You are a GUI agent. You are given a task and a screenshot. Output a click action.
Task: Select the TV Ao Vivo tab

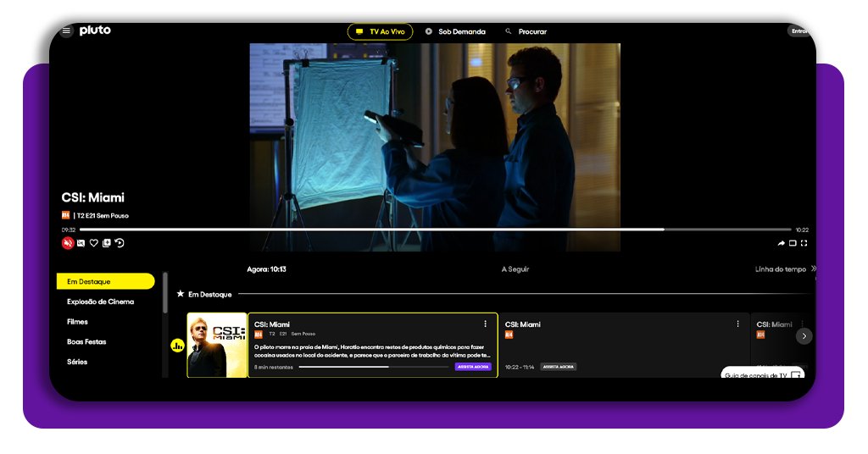coord(380,31)
